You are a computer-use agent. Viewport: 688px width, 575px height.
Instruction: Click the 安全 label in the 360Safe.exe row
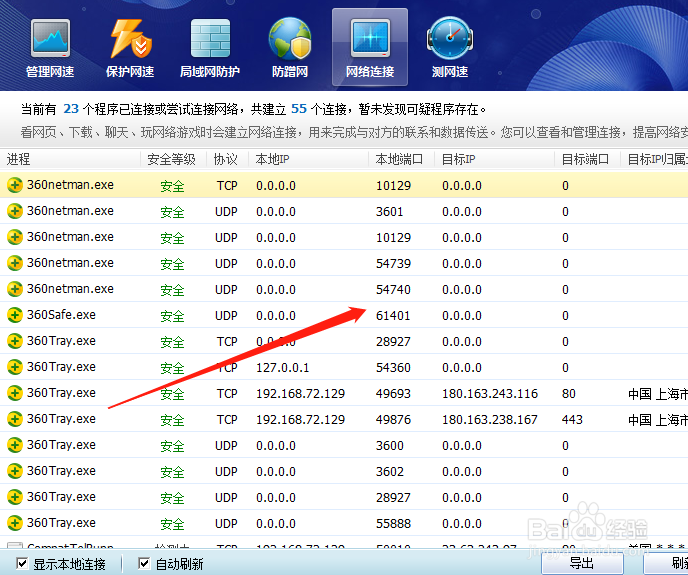pos(172,316)
